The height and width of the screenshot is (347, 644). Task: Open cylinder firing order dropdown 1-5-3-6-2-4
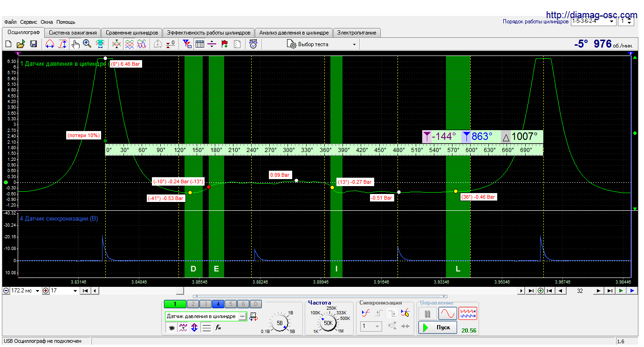tap(593, 21)
